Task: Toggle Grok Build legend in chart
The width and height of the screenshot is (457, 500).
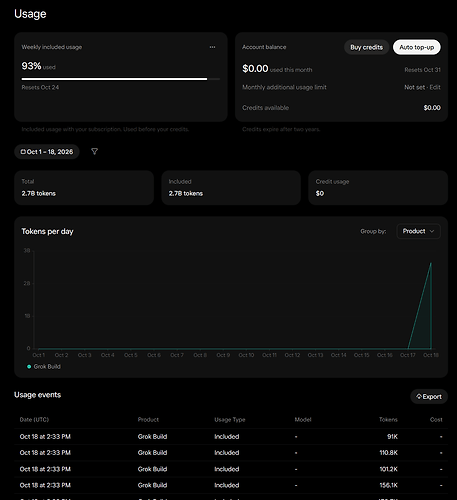Action: 44,366
